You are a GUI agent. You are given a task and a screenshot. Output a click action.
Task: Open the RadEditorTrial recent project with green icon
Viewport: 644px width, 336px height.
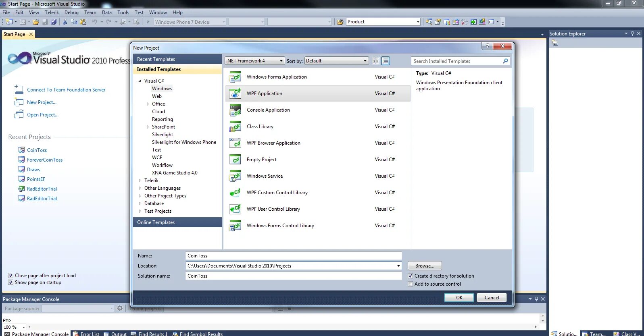pyautogui.click(x=42, y=189)
